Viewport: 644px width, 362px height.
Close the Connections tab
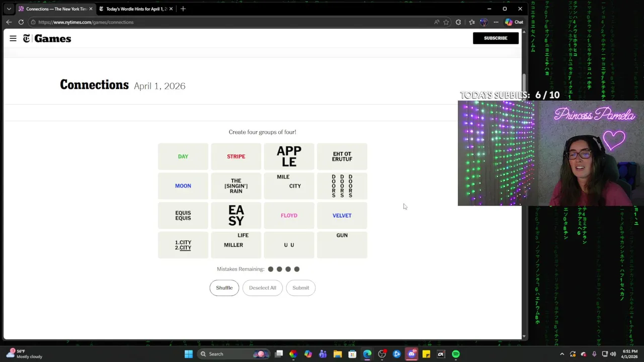(x=91, y=9)
